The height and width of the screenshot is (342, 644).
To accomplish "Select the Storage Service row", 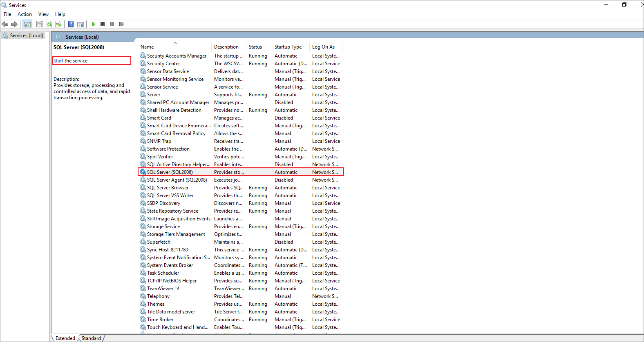I will coord(241,227).
